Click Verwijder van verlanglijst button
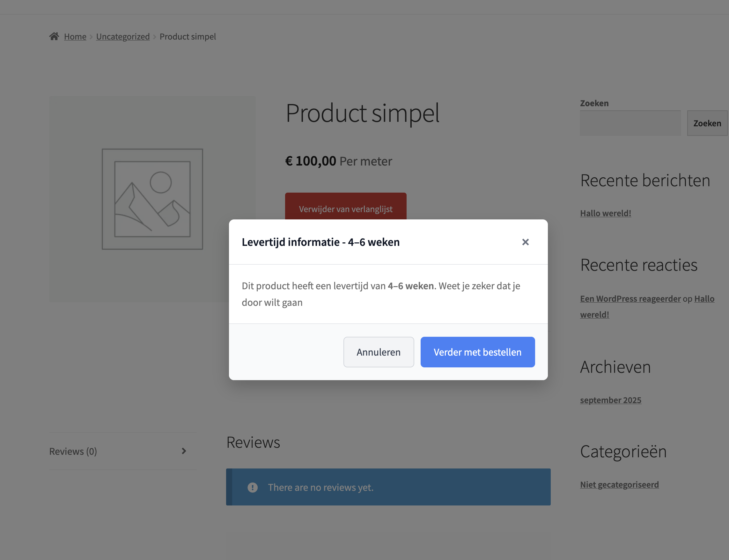 (x=345, y=208)
